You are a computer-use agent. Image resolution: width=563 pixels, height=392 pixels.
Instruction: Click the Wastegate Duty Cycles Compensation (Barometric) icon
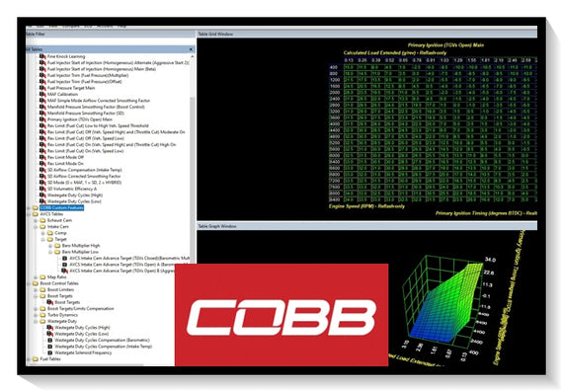[50, 340]
